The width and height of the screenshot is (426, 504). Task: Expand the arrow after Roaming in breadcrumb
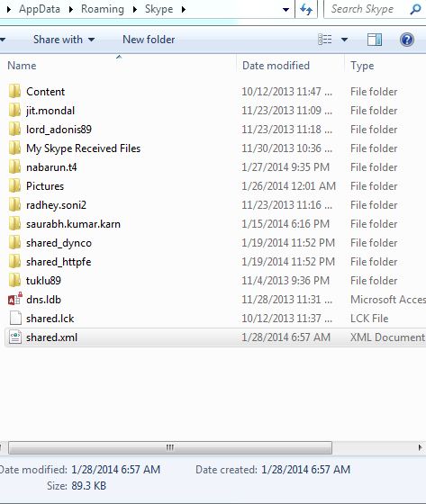[x=135, y=9]
